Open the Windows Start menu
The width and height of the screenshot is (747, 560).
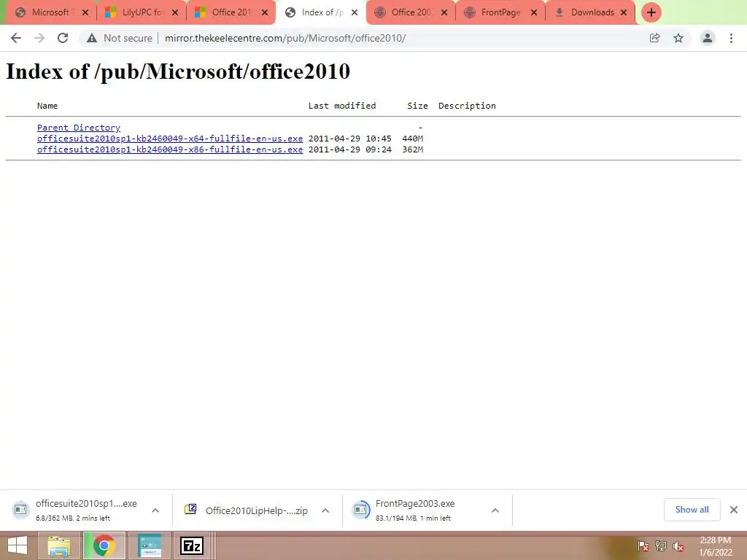coord(18,545)
